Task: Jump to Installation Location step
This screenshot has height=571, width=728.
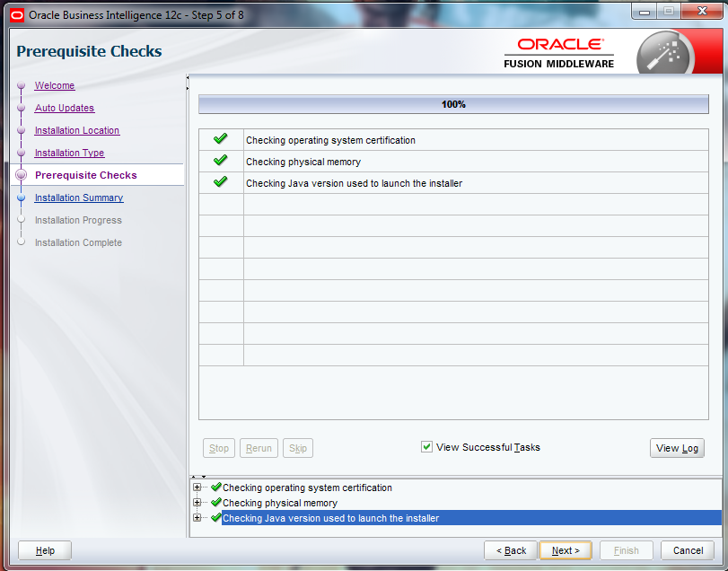Action: [77, 130]
